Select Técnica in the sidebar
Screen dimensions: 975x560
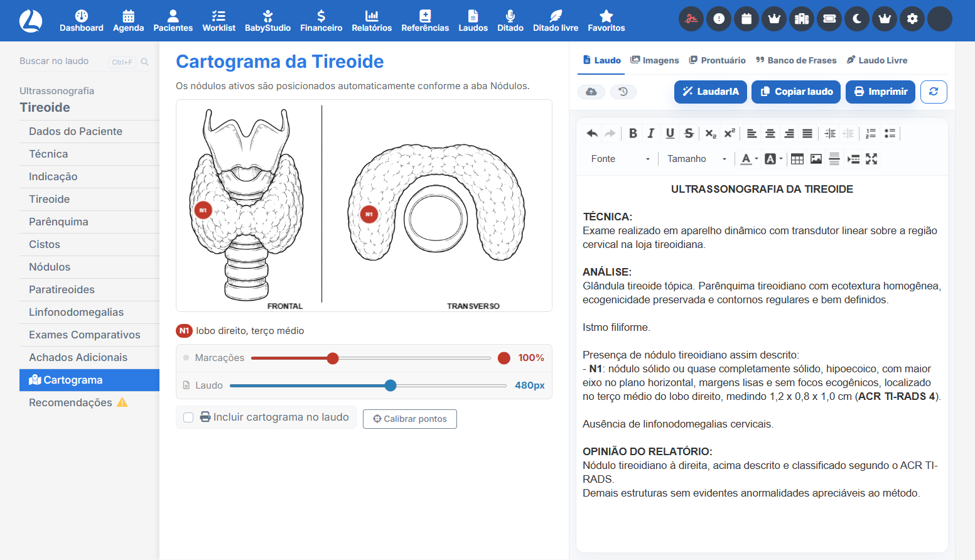click(x=89, y=154)
